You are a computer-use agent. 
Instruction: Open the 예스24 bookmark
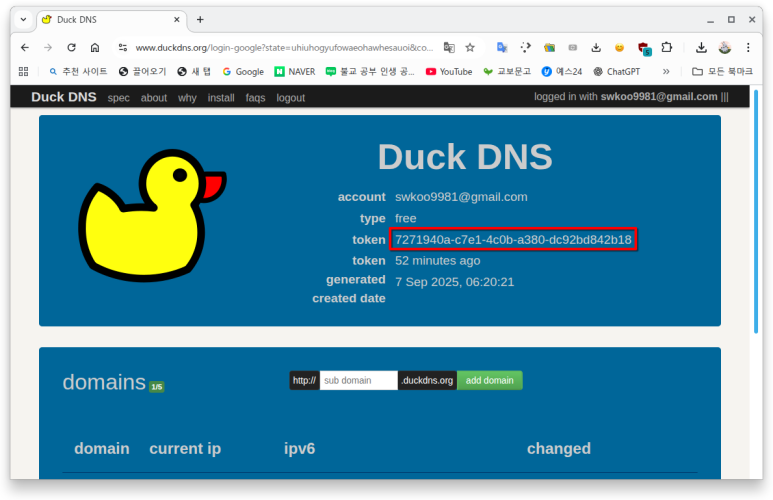tap(562, 71)
